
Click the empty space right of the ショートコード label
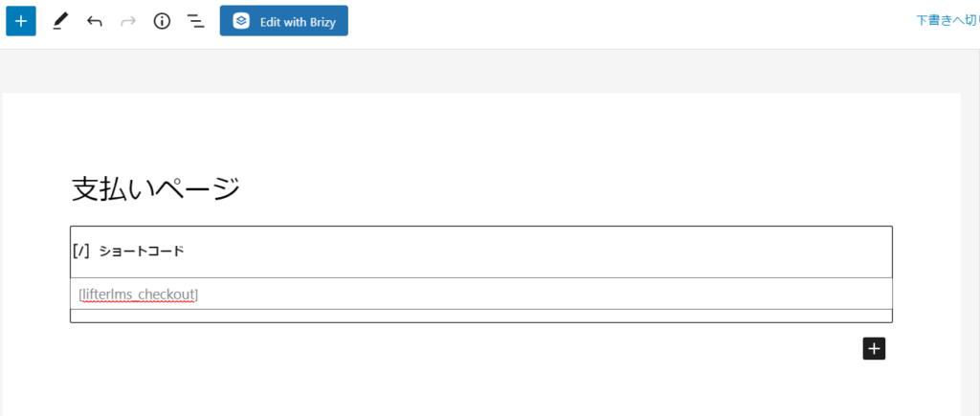(x=538, y=252)
